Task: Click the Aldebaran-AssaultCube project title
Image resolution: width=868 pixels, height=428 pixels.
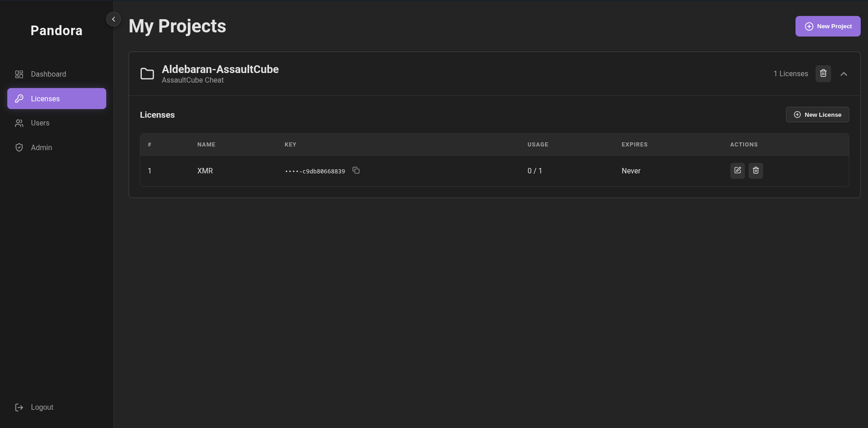Action: (220, 69)
